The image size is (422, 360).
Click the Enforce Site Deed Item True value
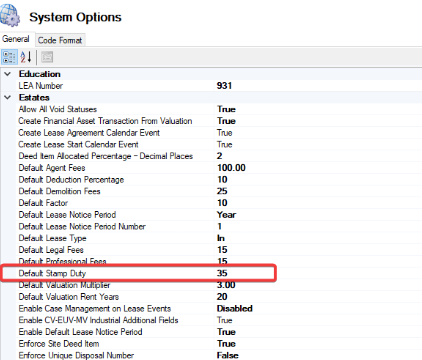click(226, 344)
